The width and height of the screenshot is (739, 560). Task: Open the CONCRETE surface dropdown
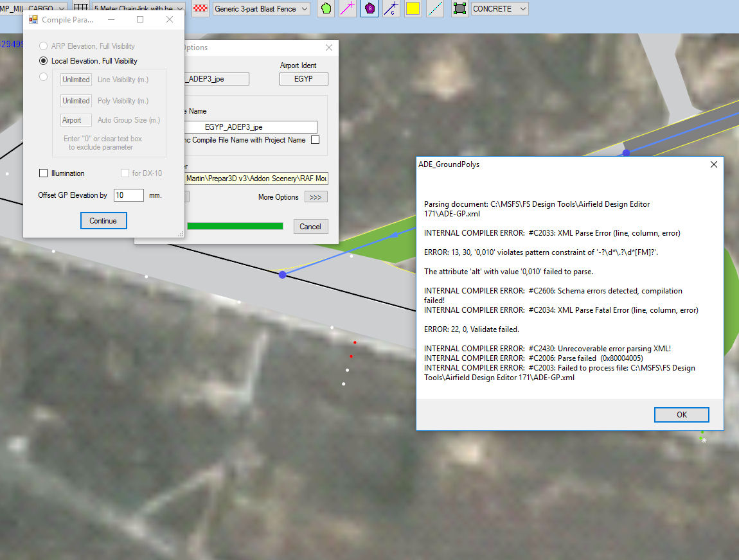coord(499,9)
